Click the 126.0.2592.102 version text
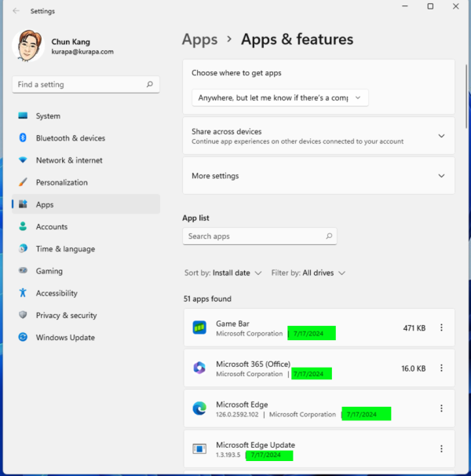The width and height of the screenshot is (471, 476). (237, 415)
